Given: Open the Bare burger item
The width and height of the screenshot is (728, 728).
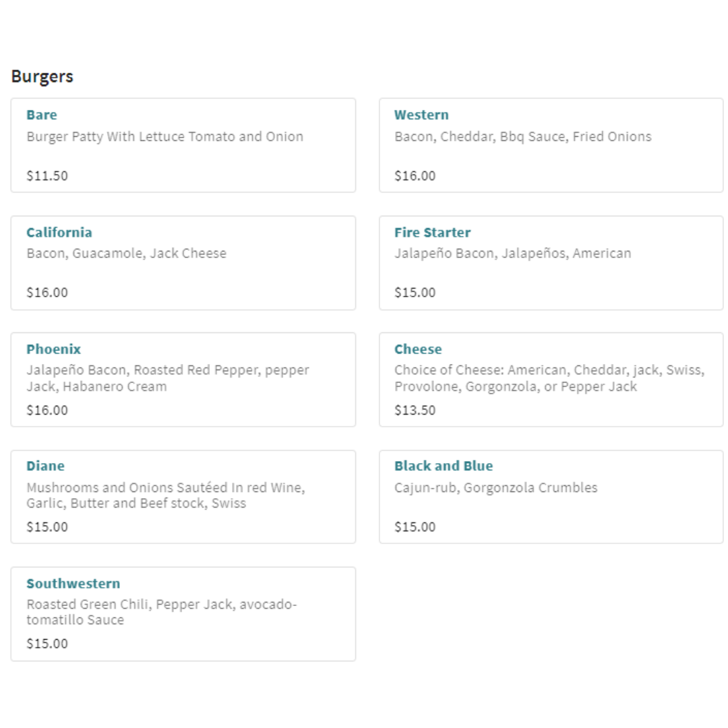Looking at the screenshot, I should click(42, 115).
